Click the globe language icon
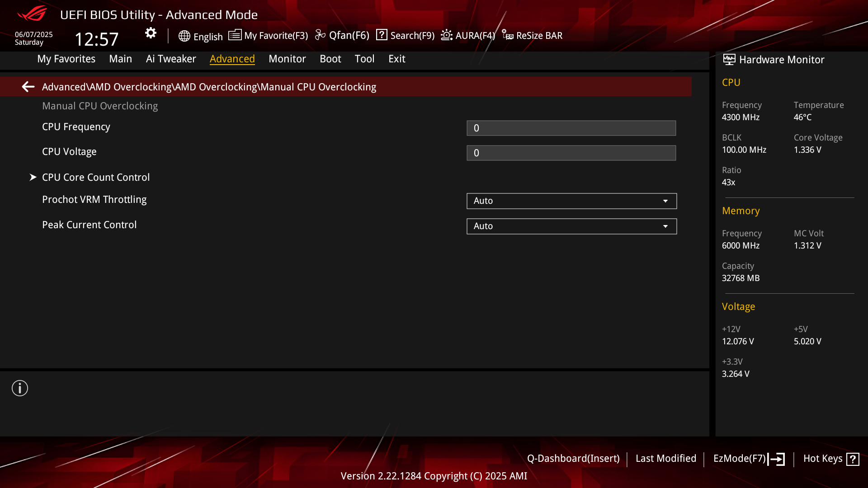Image resolution: width=868 pixels, height=488 pixels. click(x=184, y=36)
